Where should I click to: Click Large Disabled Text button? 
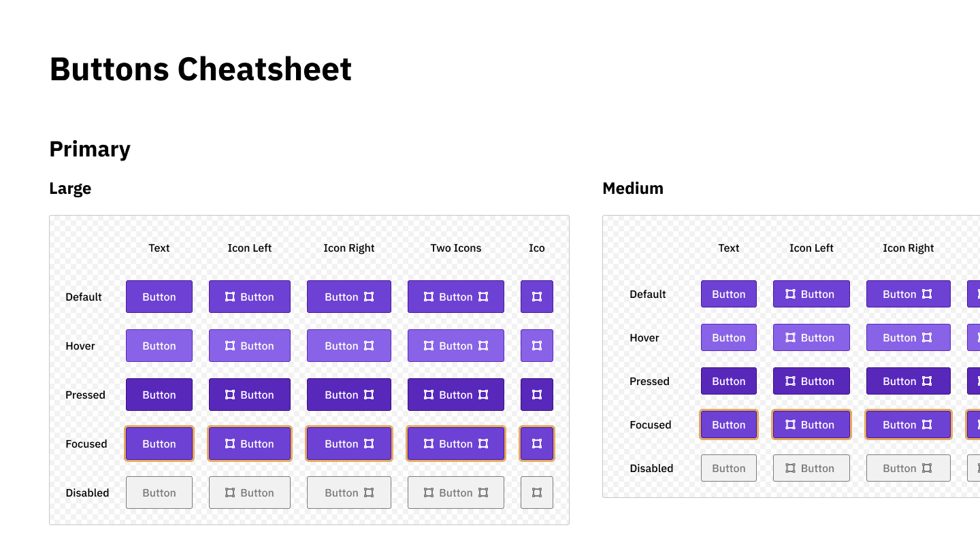tap(159, 492)
